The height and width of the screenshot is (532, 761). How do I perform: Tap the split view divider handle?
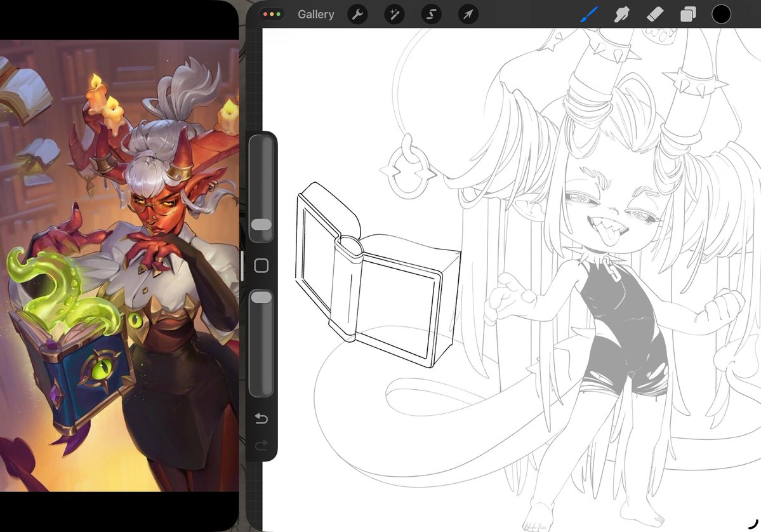pos(242,266)
